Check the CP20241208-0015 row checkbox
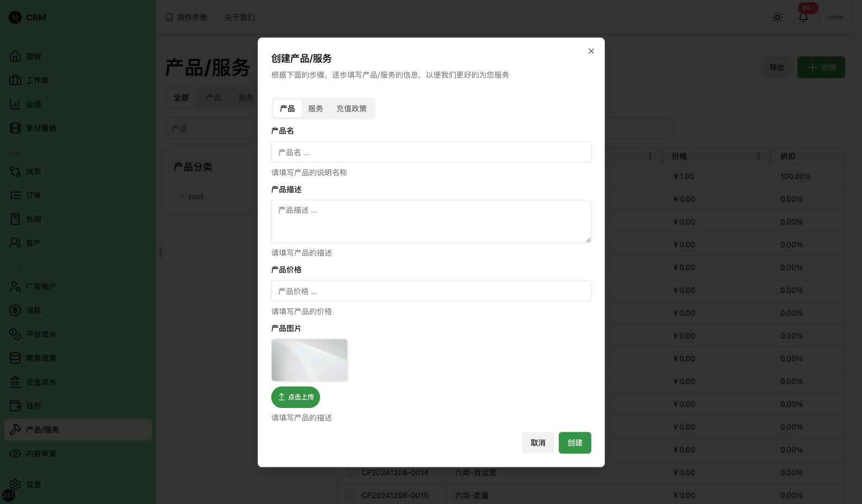Screen dimensions: 862x504 350,495
